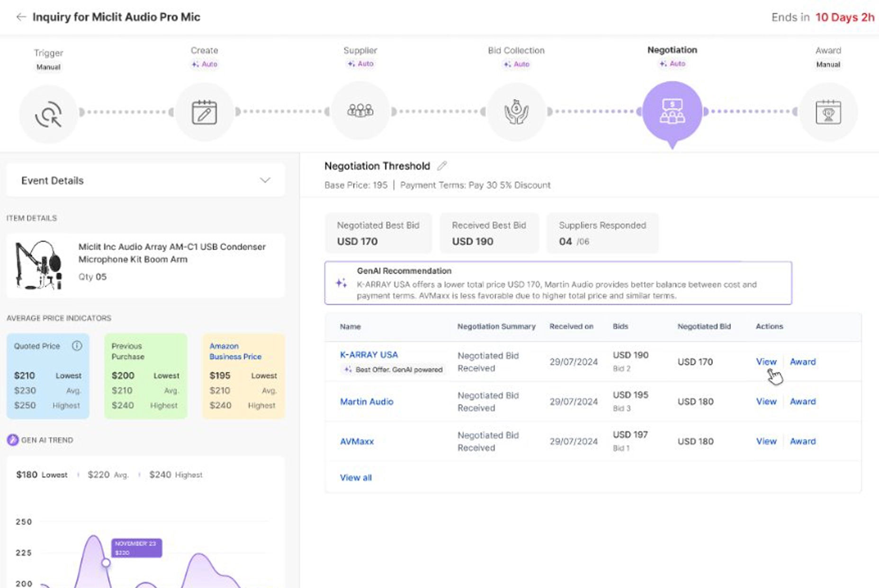Viewport: 879px width, 588px height.
Task: Select the Supplier stage people icon
Action: 360,111
